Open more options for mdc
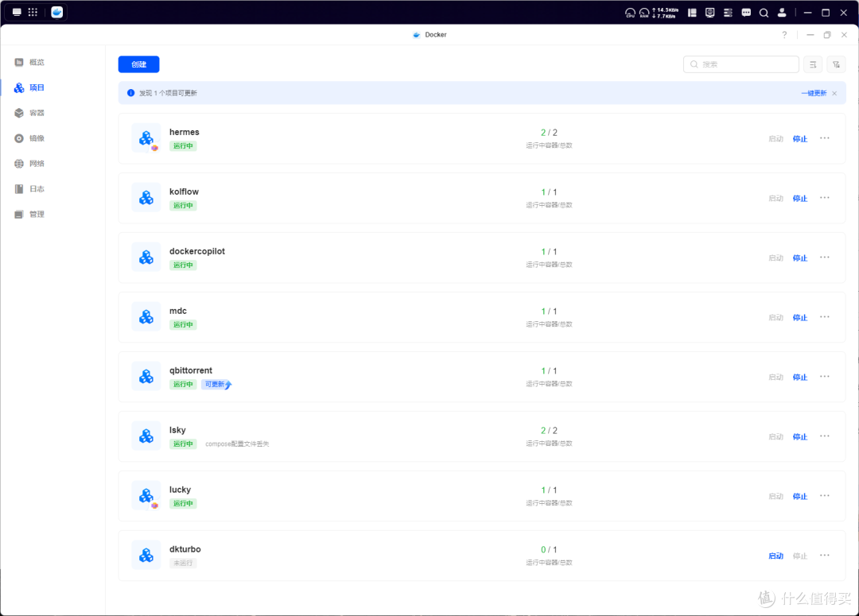This screenshot has height=616, width=859. pyautogui.click(x=825, y=317)
